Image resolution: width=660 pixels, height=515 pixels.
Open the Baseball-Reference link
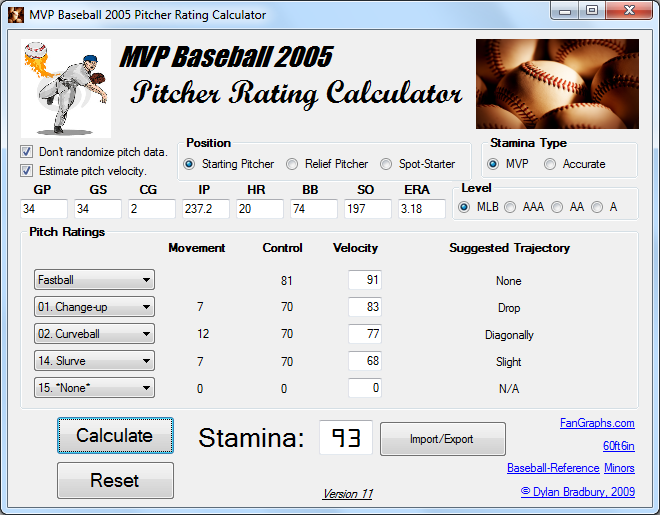553,468
